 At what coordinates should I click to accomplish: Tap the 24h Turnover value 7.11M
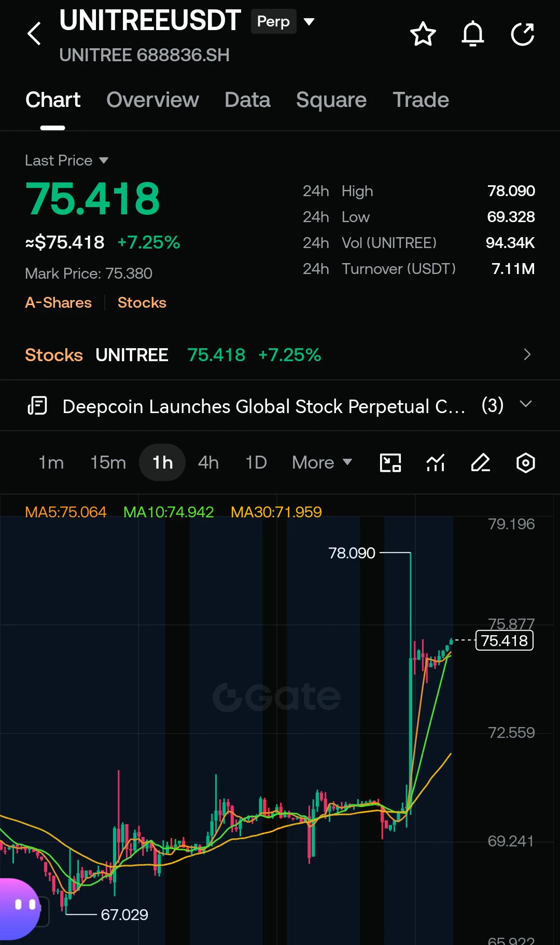tap(513, 269)
